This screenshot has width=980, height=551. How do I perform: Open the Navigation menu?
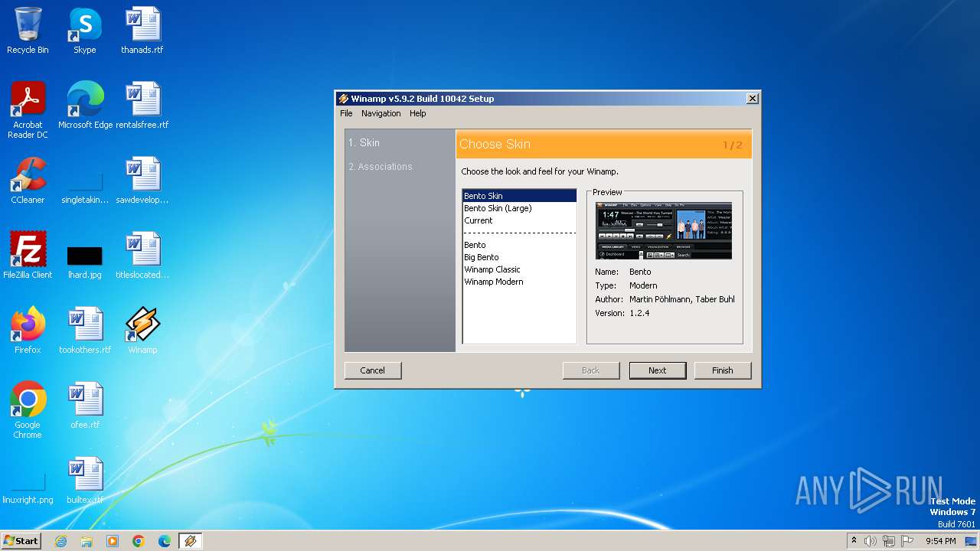(x=381, y=113)
